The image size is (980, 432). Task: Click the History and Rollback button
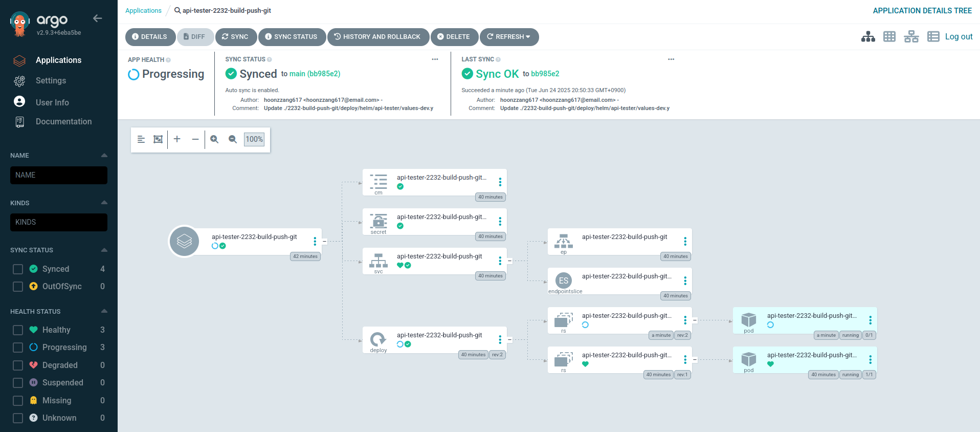tap(377, 37)
